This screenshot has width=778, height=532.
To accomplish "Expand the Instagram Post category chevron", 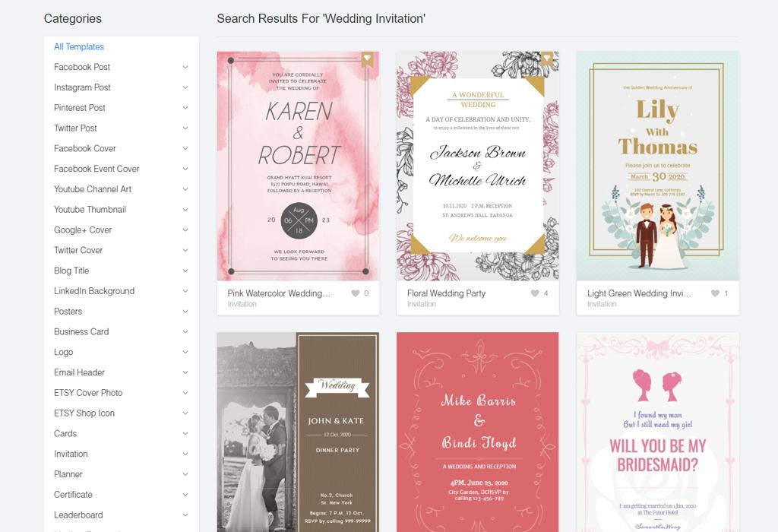I will click(185, 87).
